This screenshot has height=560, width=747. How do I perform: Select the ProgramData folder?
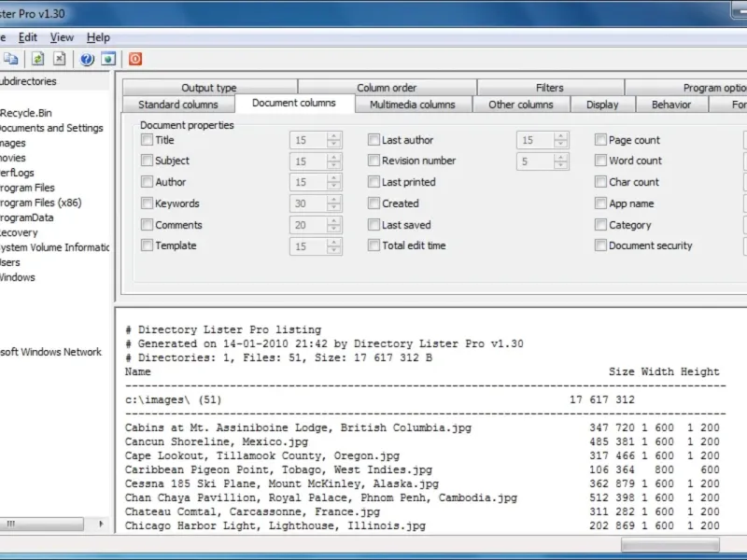[27, 217]
